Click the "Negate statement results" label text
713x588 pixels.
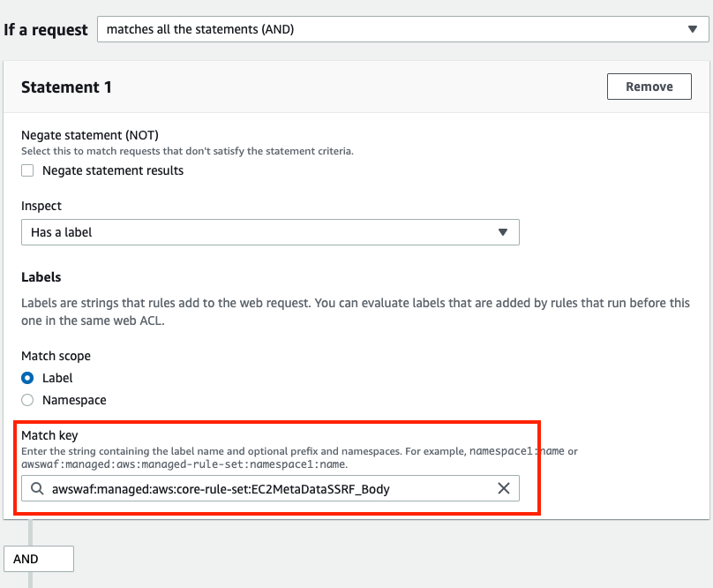tap(113, 170)
